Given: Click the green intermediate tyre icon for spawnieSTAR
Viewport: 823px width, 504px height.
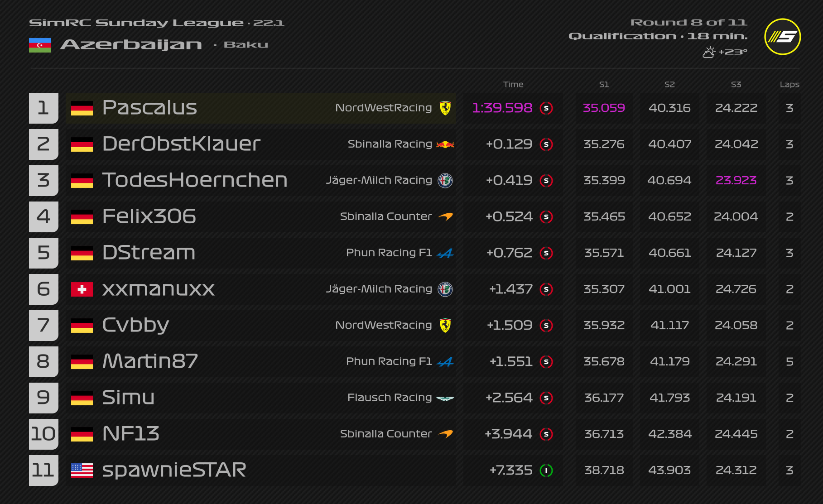Looking at the screenshot, I should (x=546, y=470).
